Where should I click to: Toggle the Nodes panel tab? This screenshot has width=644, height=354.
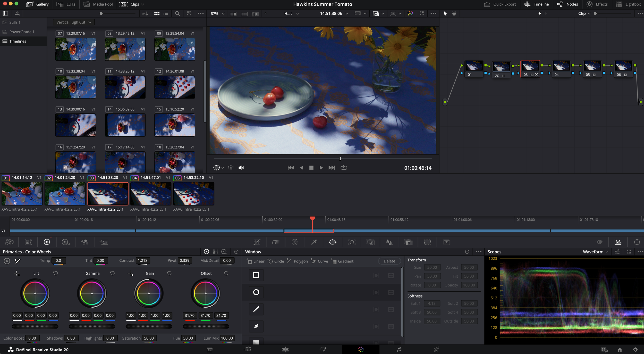click(567, 4)
